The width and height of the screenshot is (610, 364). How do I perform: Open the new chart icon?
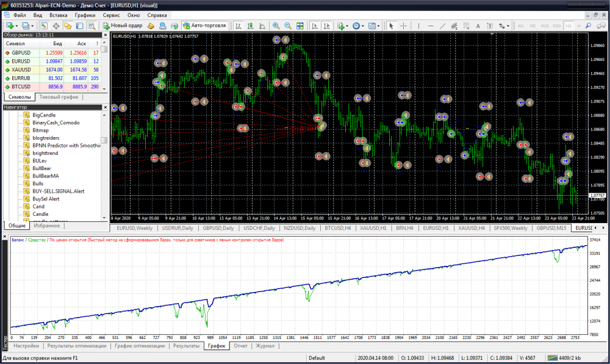pos(10,26)
